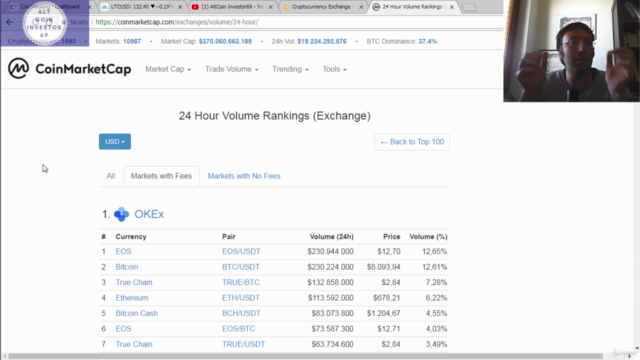640x360 pixels.
Task: Select the All markets tab
Action: 111,176
